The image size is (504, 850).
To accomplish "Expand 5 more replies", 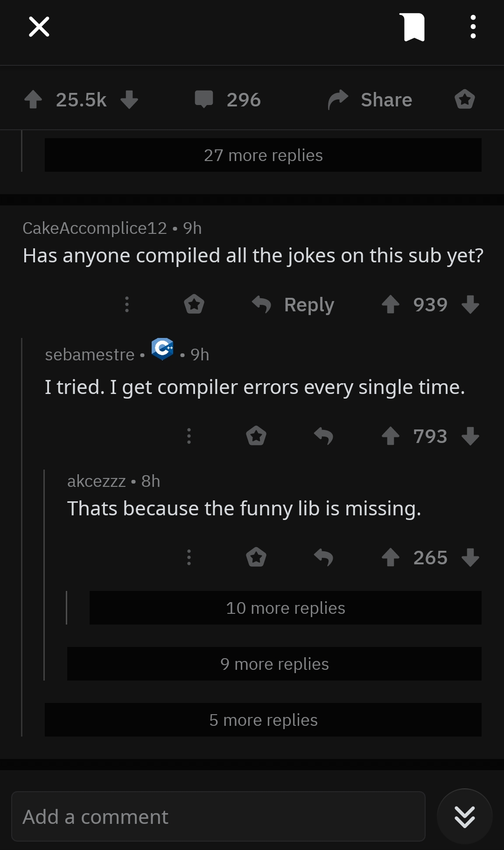I will (263, 720).
